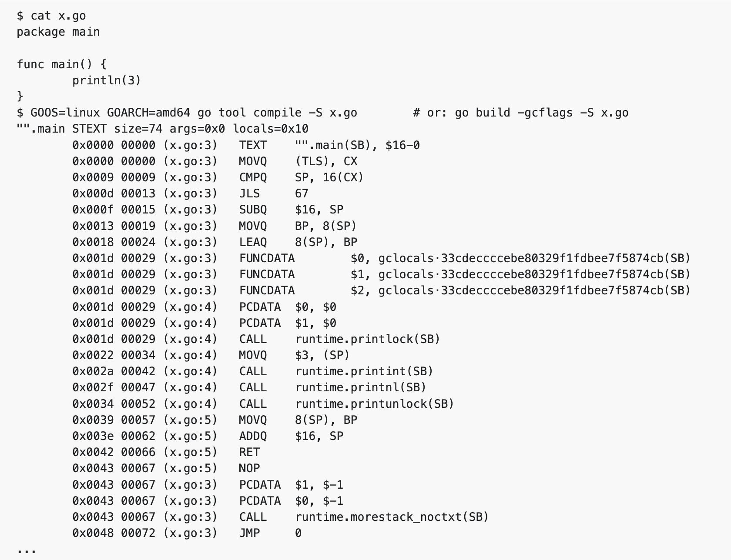731x560 pixels.
Task: Click the STEXT size=74 header line
Action: (163, 129)
